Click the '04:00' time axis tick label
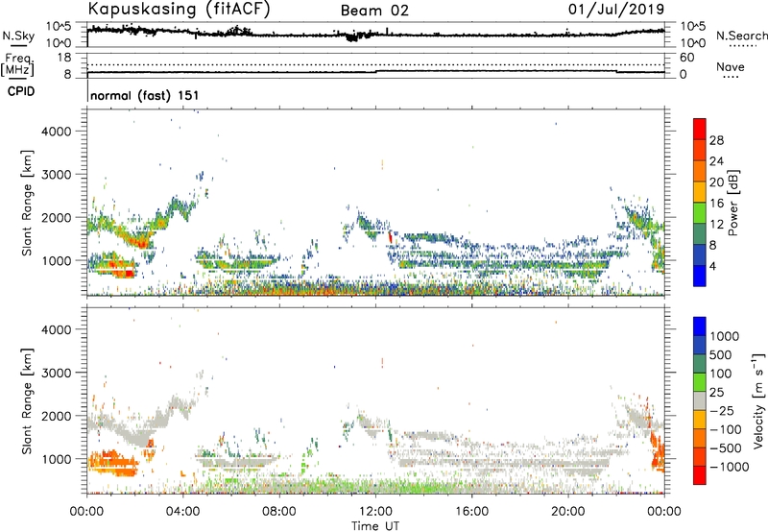 pos(183,512)
